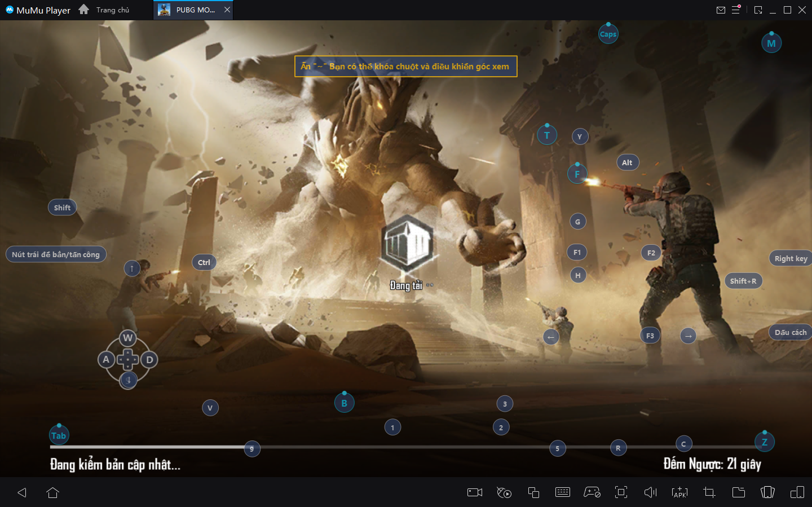Open the hamburger menu in title bar
Viewport: 812px width, 507px height.
(x=736, y=10)
